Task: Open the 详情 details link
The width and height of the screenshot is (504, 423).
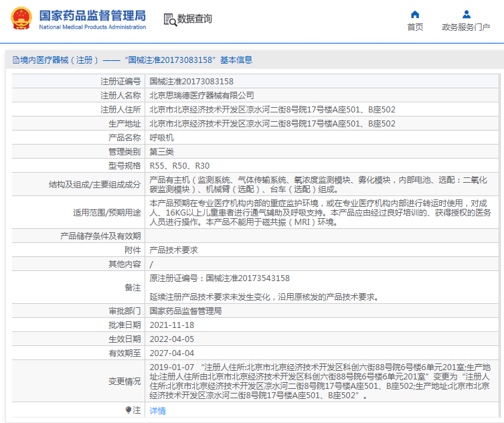Action: click(x=157, y=410)
